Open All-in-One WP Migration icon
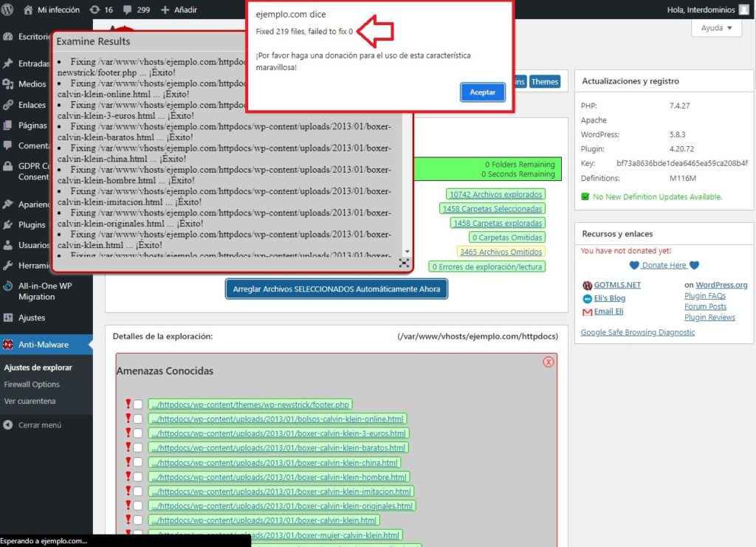This screenshot has width=756, height=547. [x=7, y=286]
